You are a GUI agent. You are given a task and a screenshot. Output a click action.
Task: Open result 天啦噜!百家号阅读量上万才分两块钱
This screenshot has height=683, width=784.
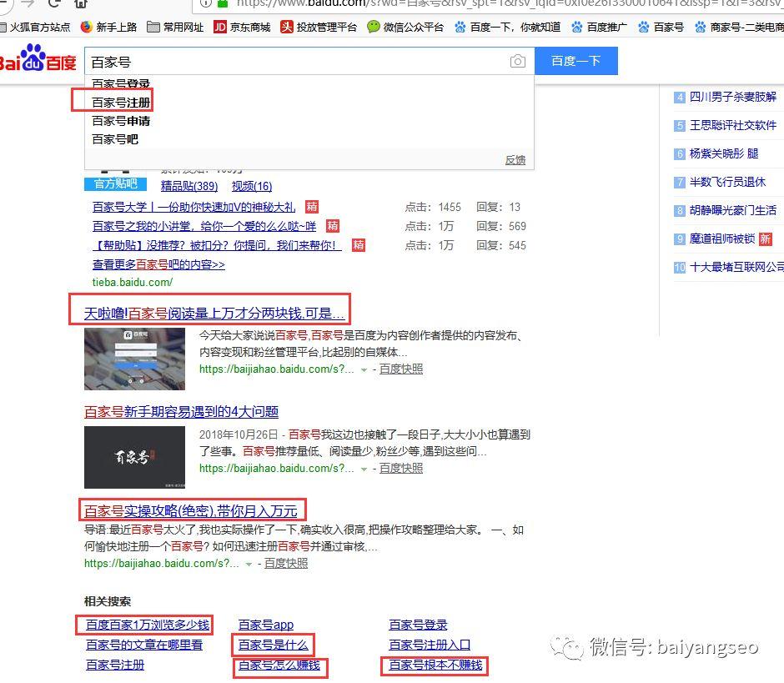coord(214,314)
